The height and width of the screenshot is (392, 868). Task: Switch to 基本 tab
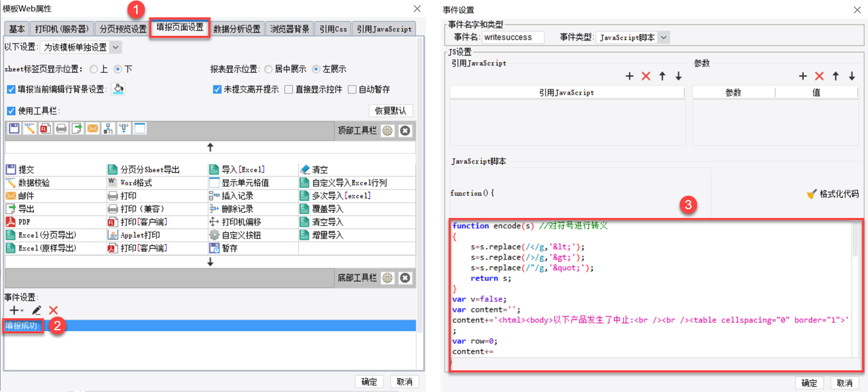(17, 29)
